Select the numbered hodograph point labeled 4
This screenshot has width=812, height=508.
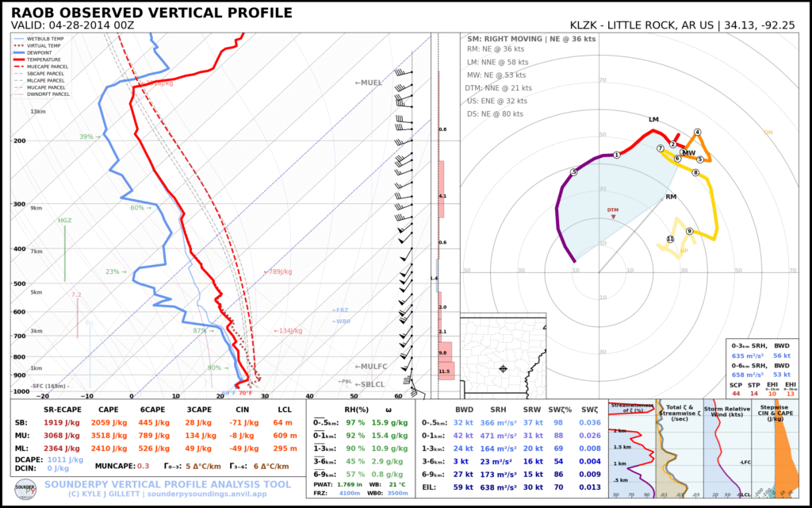(x=696, y=131)
